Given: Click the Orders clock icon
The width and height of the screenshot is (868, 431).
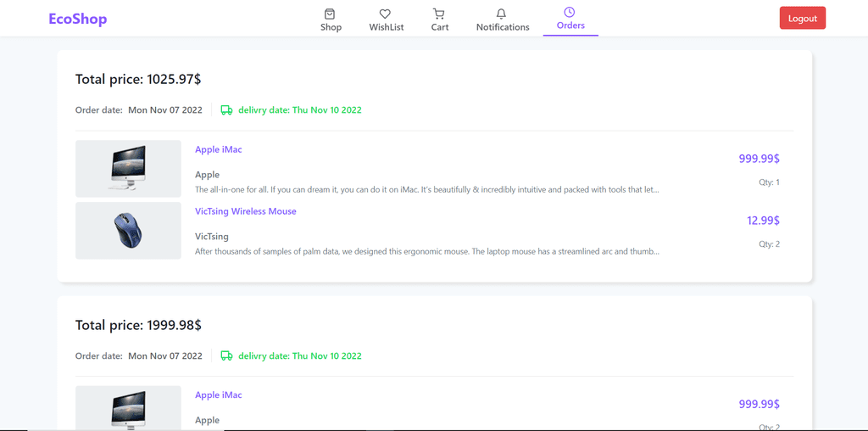Looking at the screenshot, I should [x=569, y=12].
